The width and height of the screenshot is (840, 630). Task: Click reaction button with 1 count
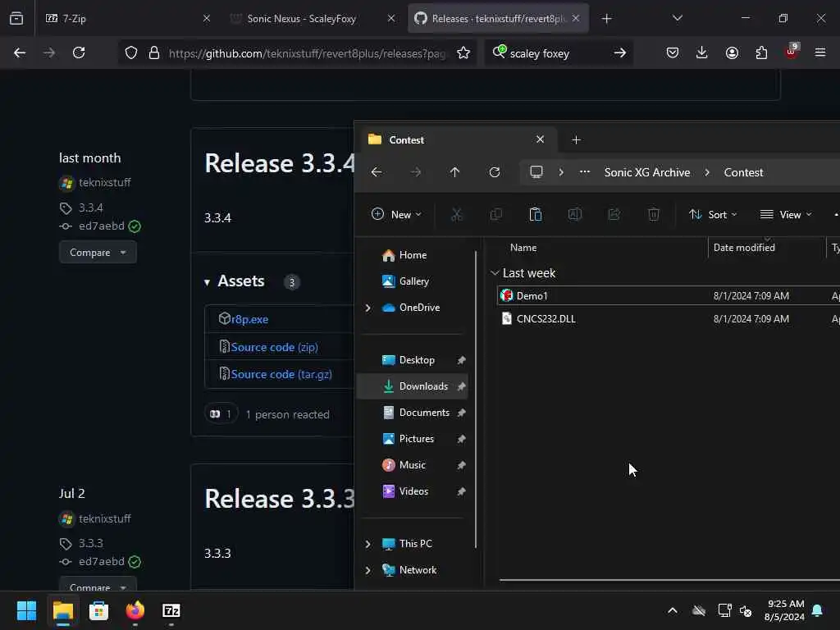point(221,413)
